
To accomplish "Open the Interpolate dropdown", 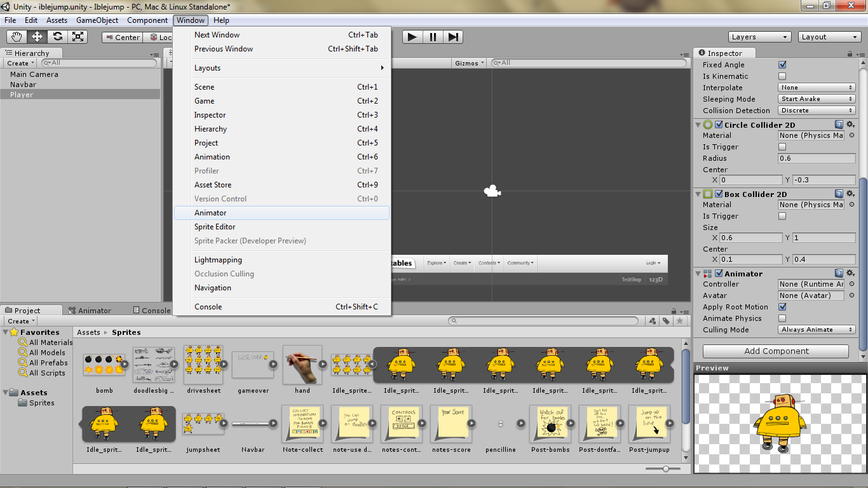I will tap(817, 87).
